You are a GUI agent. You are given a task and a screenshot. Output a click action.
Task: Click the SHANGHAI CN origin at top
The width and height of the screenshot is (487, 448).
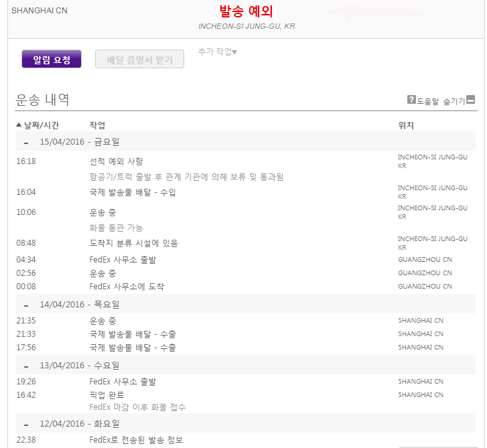click(x=40, y=11)
